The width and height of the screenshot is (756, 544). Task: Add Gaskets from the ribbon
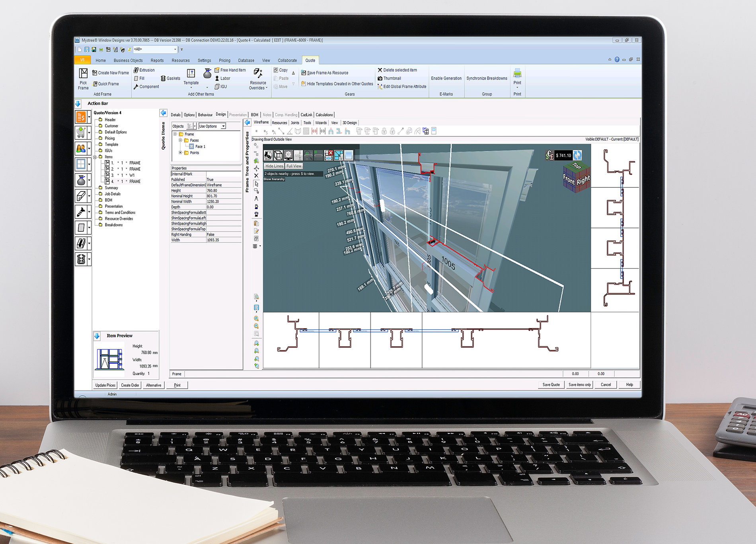170,78
